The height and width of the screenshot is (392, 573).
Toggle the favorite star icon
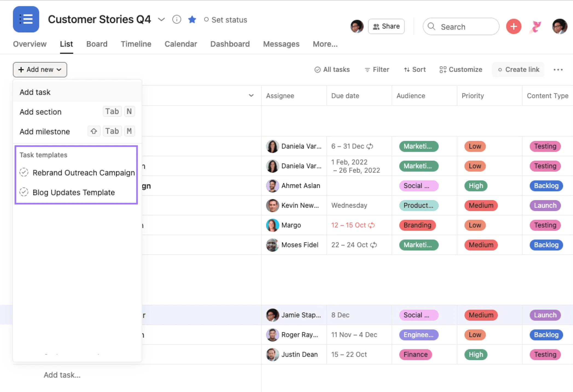tap(192, 19)
